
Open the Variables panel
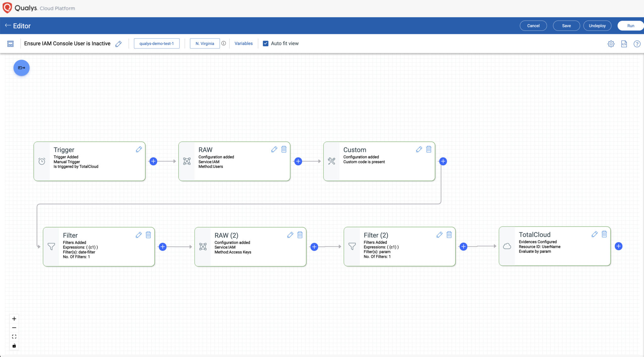(243, 43)
